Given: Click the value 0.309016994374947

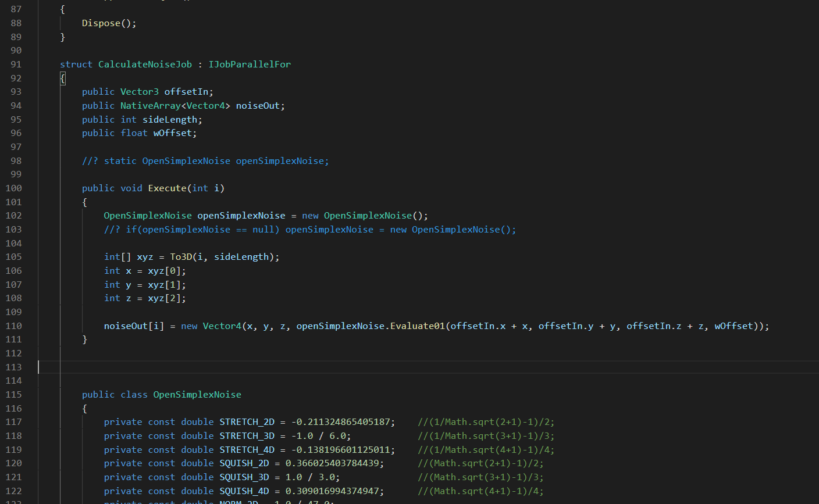Looking at the screenshot, I should click(332, 491).
